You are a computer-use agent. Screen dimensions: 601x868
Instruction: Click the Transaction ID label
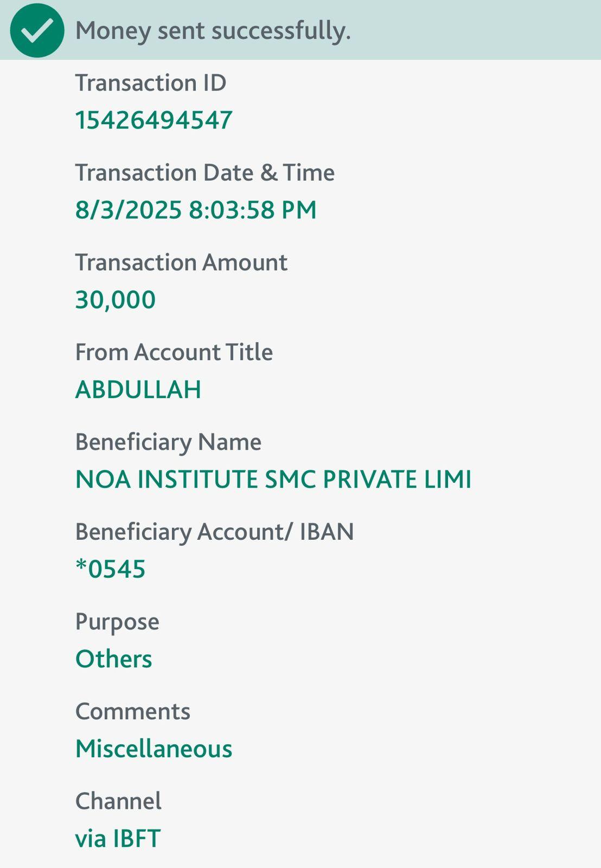(x=151, y=83)
